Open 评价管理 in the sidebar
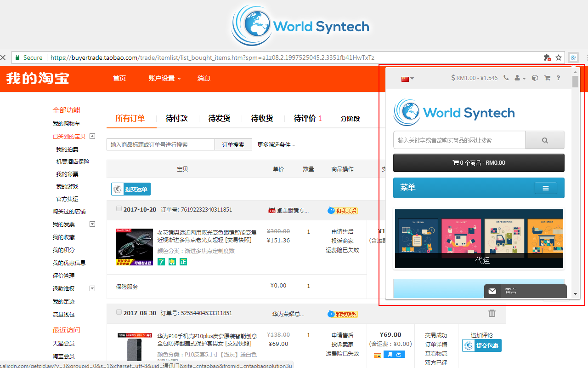 [63, 276]
